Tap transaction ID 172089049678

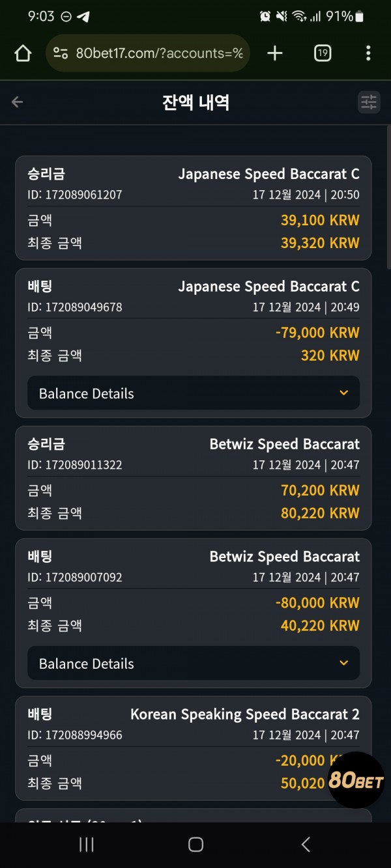click(x=75, y=307)
